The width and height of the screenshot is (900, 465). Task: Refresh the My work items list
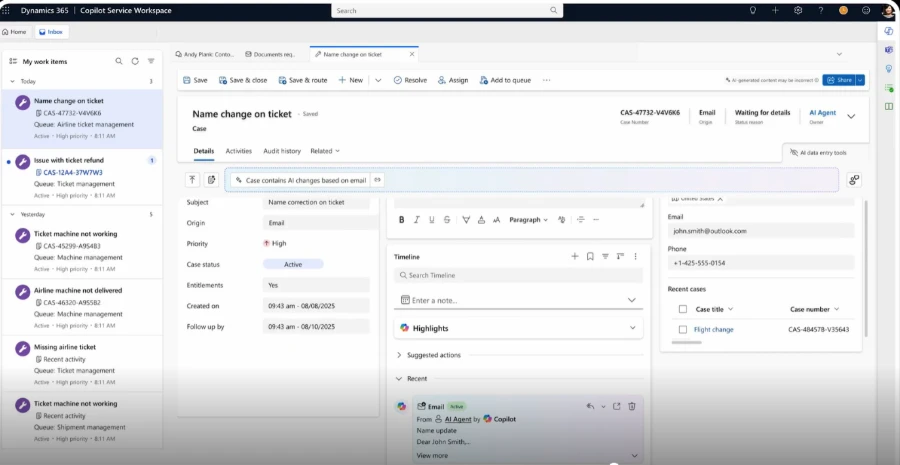click(135, 61)
